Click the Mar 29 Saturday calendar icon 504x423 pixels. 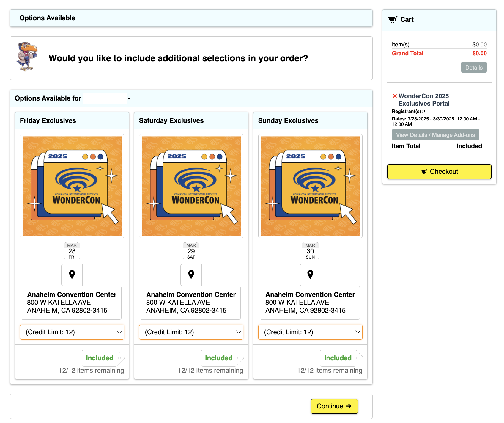click(191, 251)
